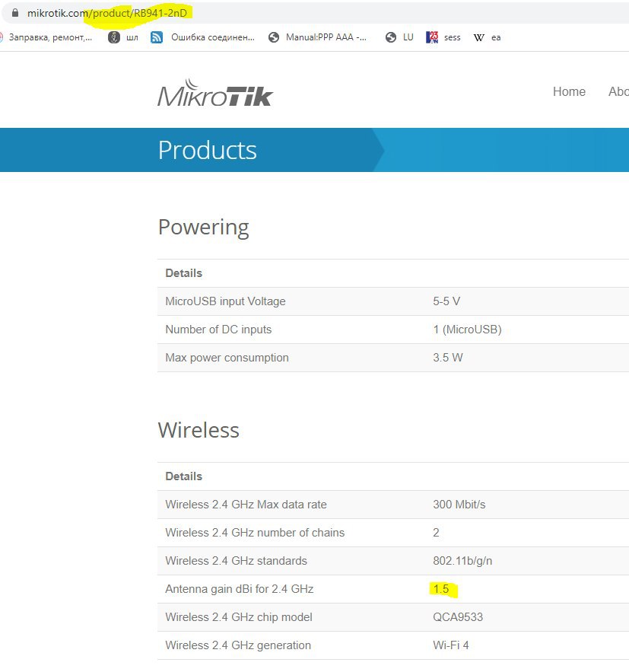Select the 'Wi-Fi 4' value
Screen dimensions: 629x672
click(x=451, y=645)
